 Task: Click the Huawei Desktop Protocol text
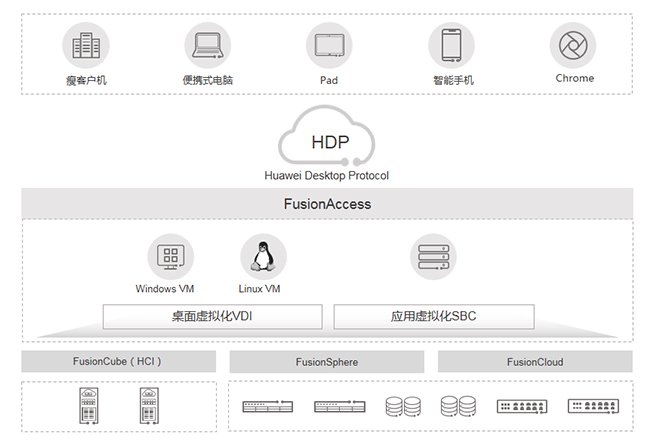[327, 176]
